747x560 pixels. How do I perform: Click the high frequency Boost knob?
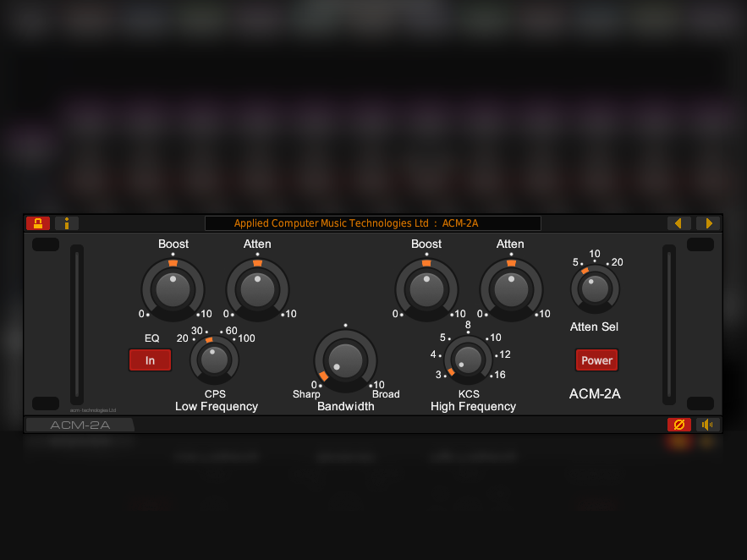(x=426, y=289)
